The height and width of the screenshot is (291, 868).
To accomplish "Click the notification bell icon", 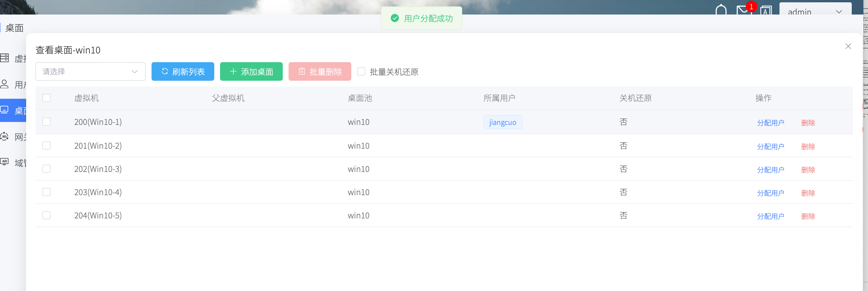I will point(721,10).
